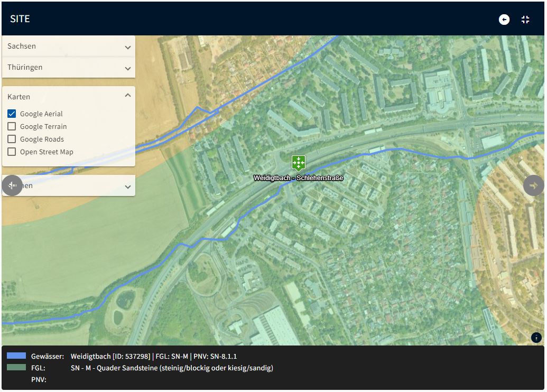Collapse the Karten panel

pyautogui.click(x=127, y=96)
